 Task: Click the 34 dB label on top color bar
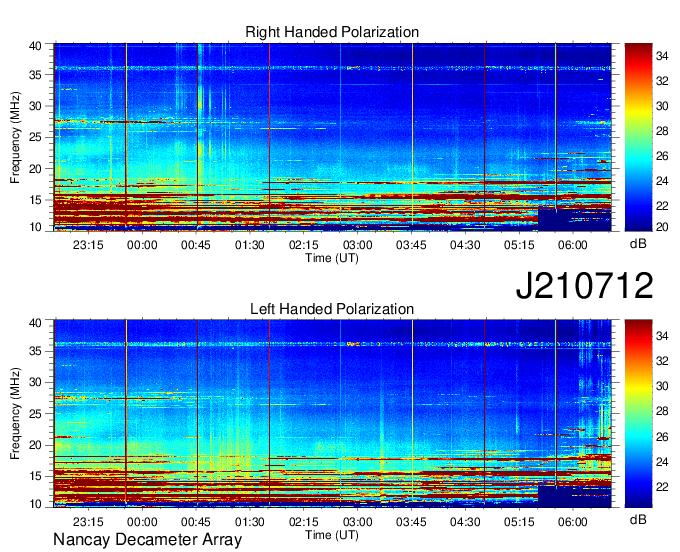(x=662, y=56)
